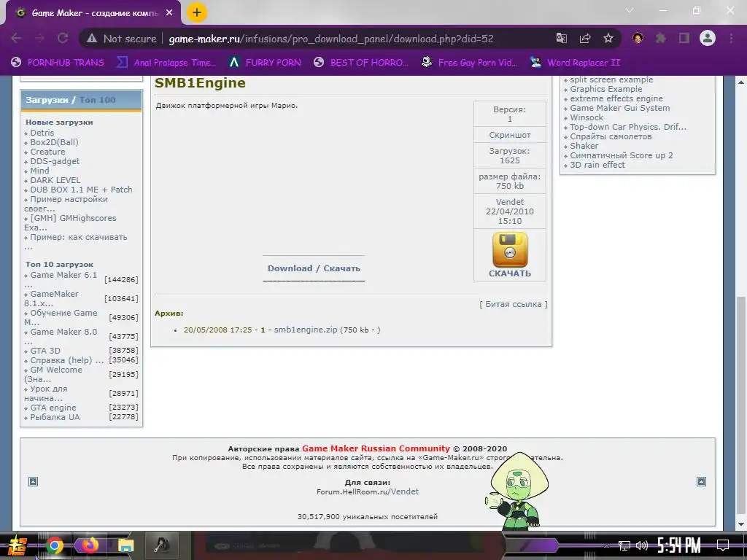747x560 pixels.
Task: Open the Creature download entry
Action: 47,152
